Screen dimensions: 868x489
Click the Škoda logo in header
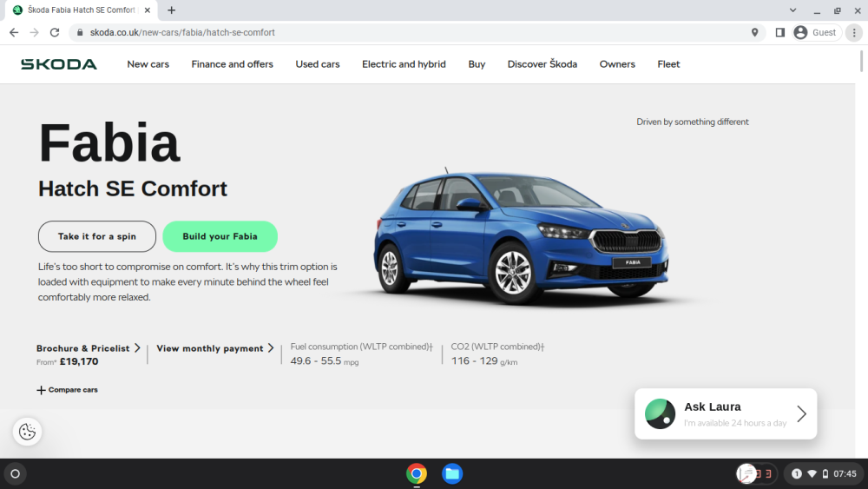[59, 64]
